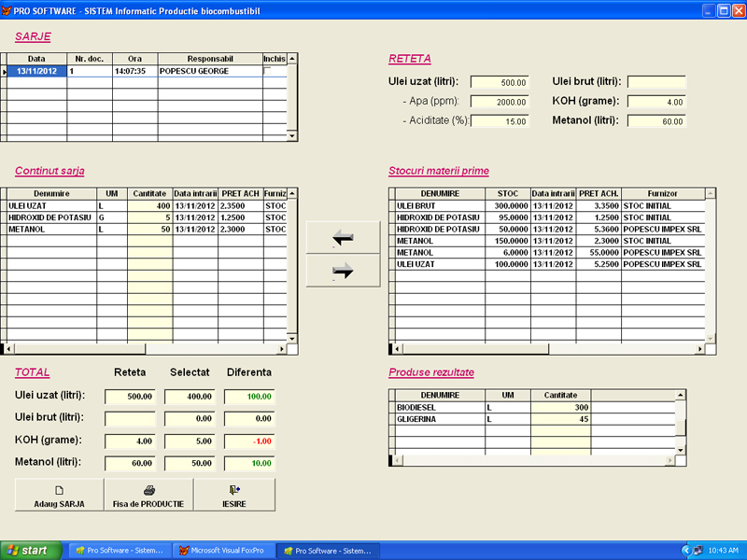Click Ulei uzat (litri) reteta input field

point(500,82)
